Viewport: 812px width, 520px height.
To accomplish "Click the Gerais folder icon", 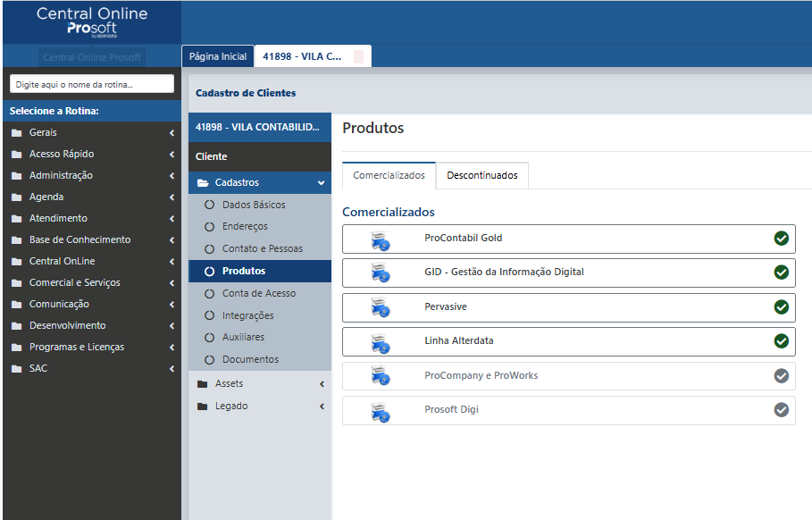I will [x=16, y=133].
